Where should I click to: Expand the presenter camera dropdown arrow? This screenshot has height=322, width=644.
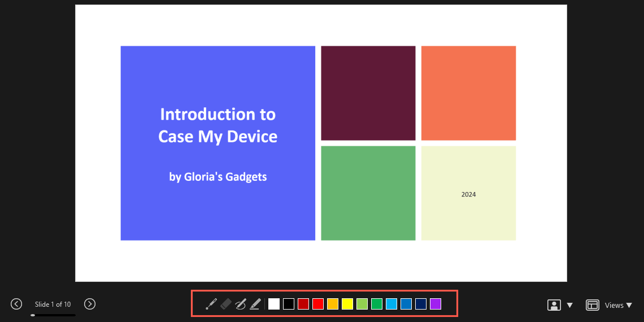569,305
